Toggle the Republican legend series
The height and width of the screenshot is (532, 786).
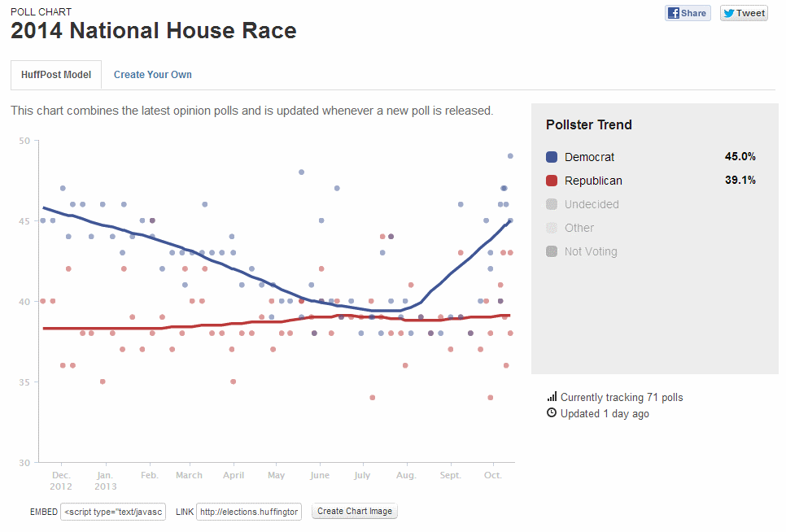point(593,181)
